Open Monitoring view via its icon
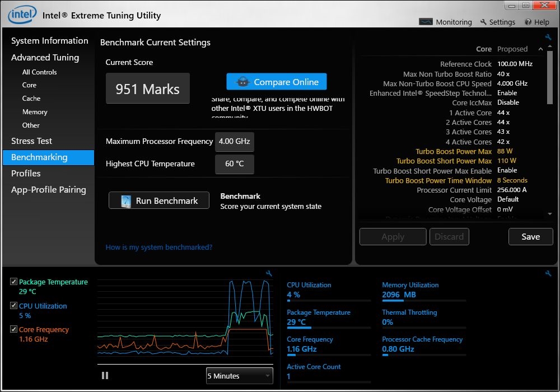This screenshot has height=392, width=560. coord(426,22)
